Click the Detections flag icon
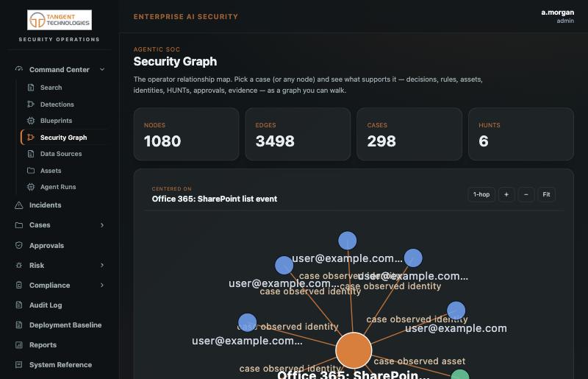Viewport: 588px width, 379px height. coord(31,105)
